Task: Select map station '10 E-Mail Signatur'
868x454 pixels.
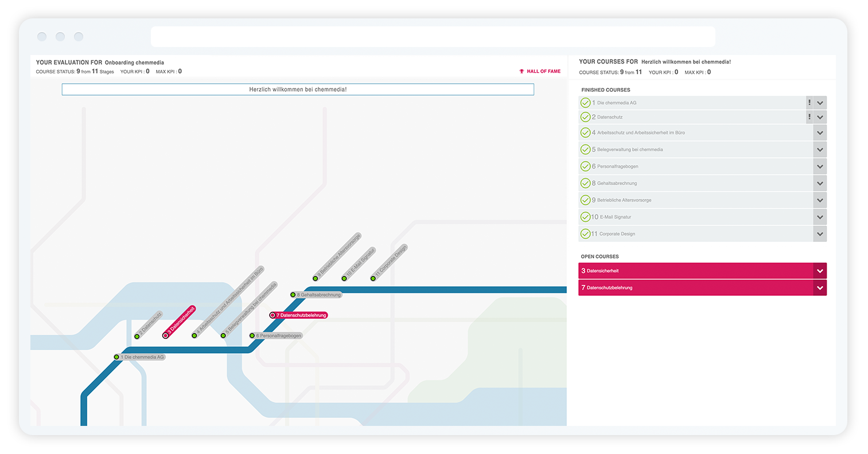Action: 359,264
